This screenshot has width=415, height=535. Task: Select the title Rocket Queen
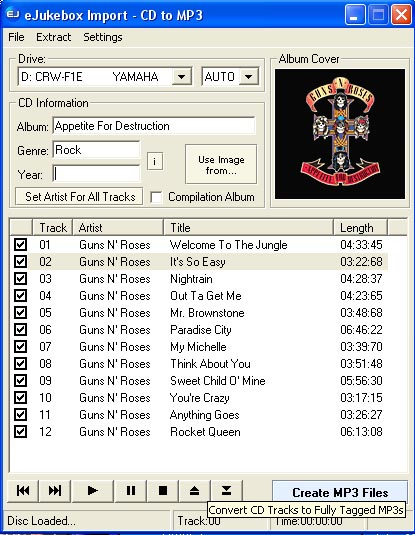pos(205,432)
